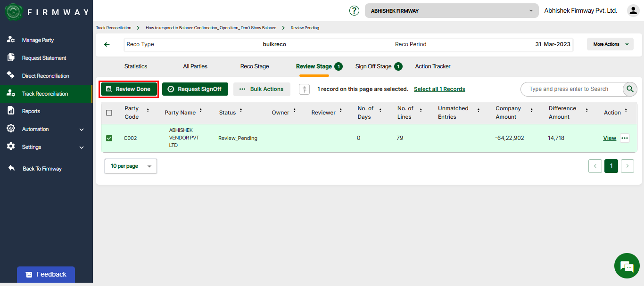Go to next page arrow
Screen dimensions: 644x286
click(627, 166)
